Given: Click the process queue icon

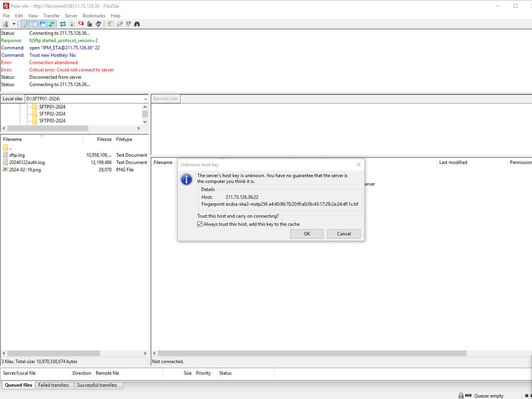Looking at the screenshot, I should pyautogui.click(x=72, y=24).
